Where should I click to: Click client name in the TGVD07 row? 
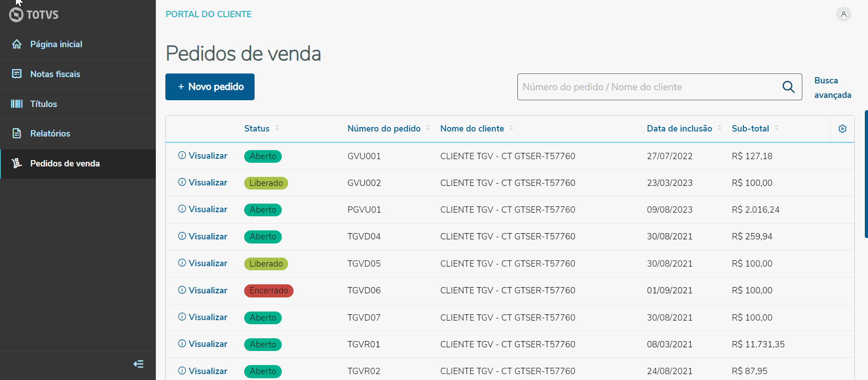(x=508, y=317)
